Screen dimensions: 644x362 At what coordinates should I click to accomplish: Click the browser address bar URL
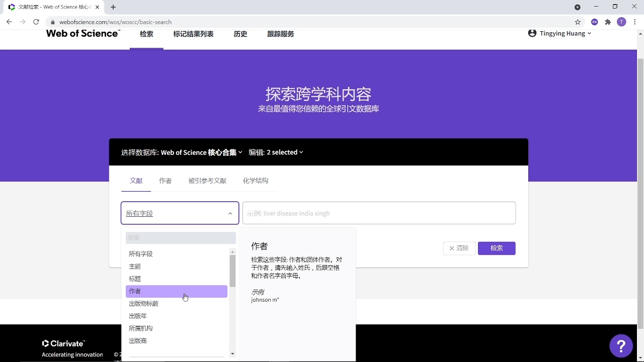(x=116, y=22)
